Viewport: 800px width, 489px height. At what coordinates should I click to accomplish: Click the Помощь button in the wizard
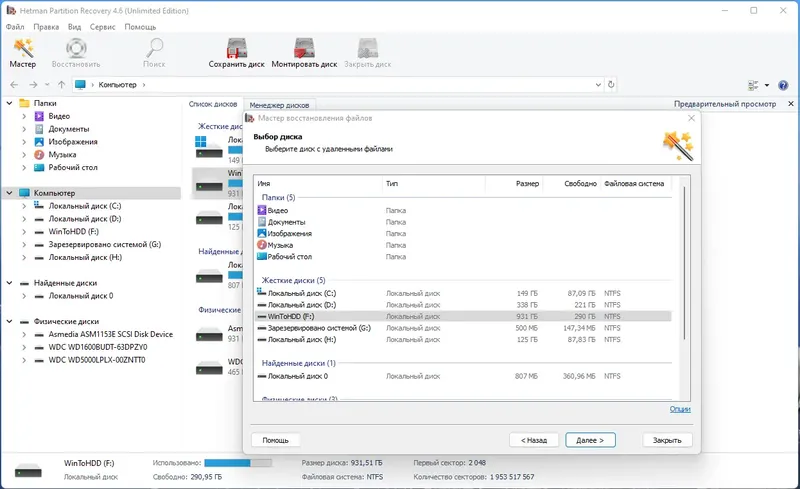coord(276,440)
